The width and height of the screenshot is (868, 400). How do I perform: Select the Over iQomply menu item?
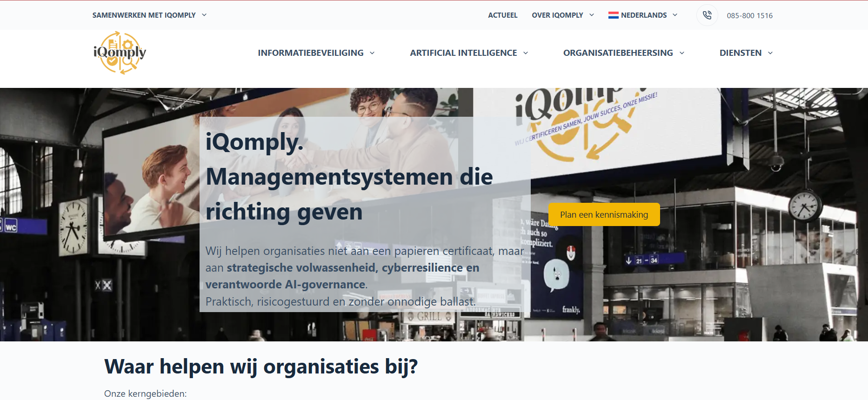click(557, 15)
